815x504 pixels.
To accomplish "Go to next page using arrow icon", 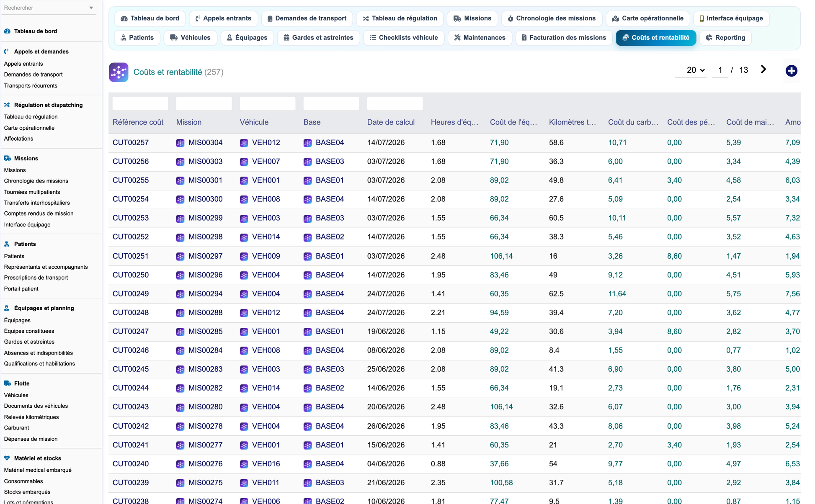I will [763, 69].
